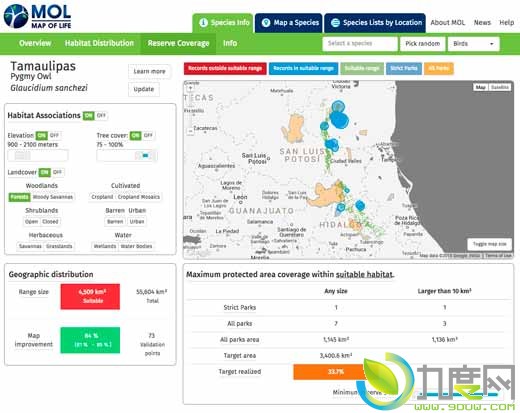
Task: Zoom out the map with minus control
Action: tap(190, 131)
